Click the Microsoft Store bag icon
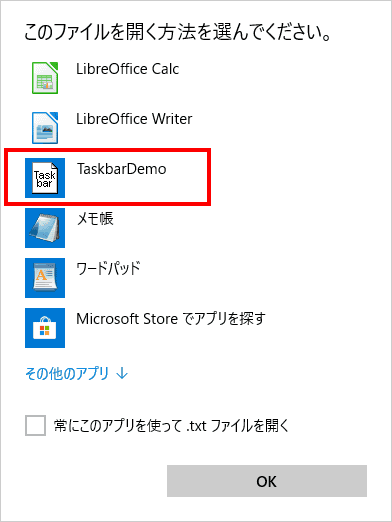392x522 pixels. point(45,328)
